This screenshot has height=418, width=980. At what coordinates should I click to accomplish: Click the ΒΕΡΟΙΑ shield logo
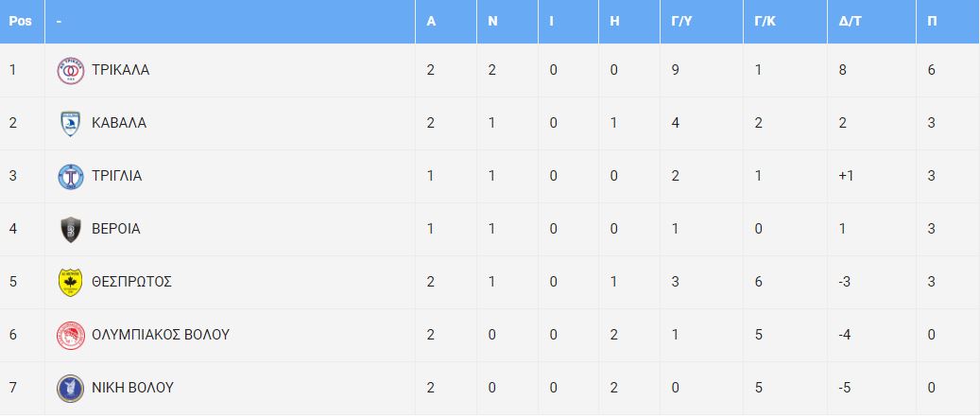[70, 230]
